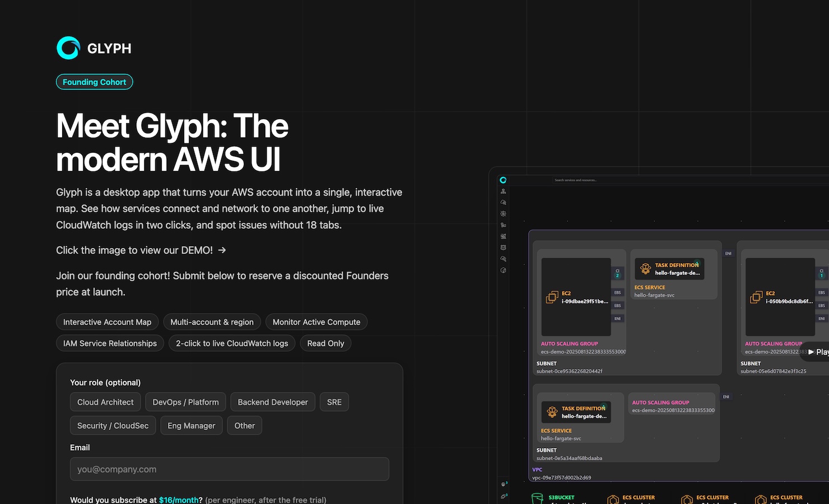The height and width of the screenshot is (504, 829).
Task: Click the Founding Cohort badge
Action: (x=94, y=82)
